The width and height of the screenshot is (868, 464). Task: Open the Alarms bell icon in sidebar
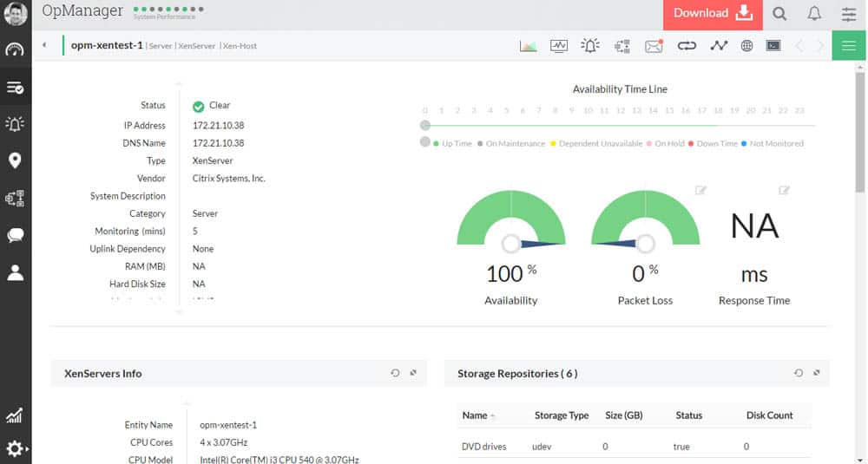(15, 124)
